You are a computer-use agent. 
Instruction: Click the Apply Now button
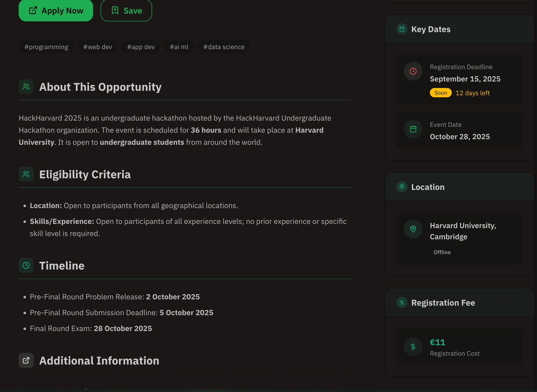click(x=56, y=11)
